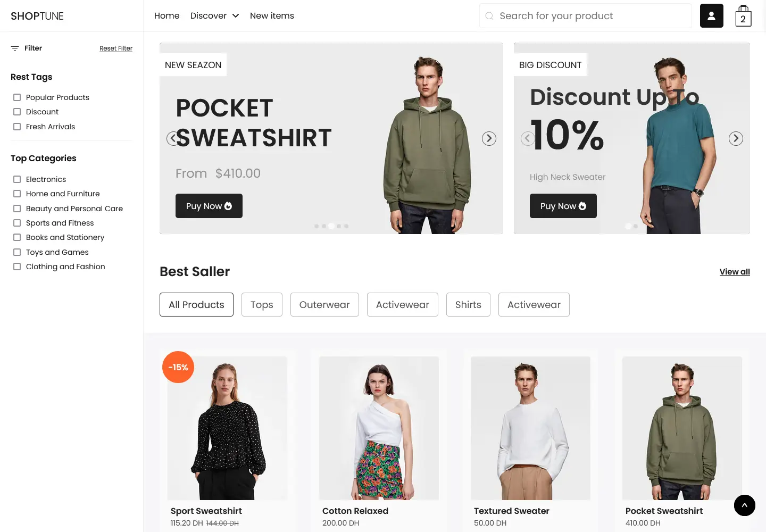
Task: Select the Outerwear tab
Action: [324, 305]
